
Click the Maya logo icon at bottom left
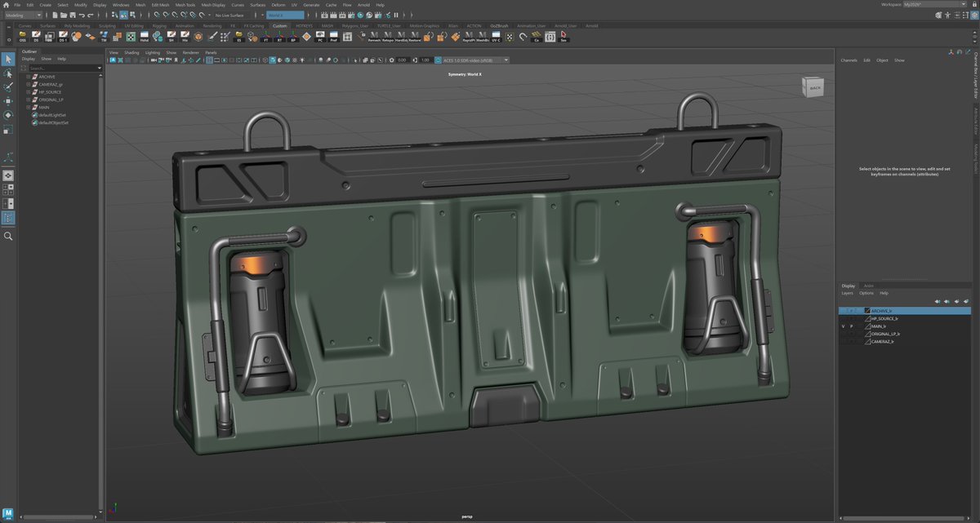(8, 513)
